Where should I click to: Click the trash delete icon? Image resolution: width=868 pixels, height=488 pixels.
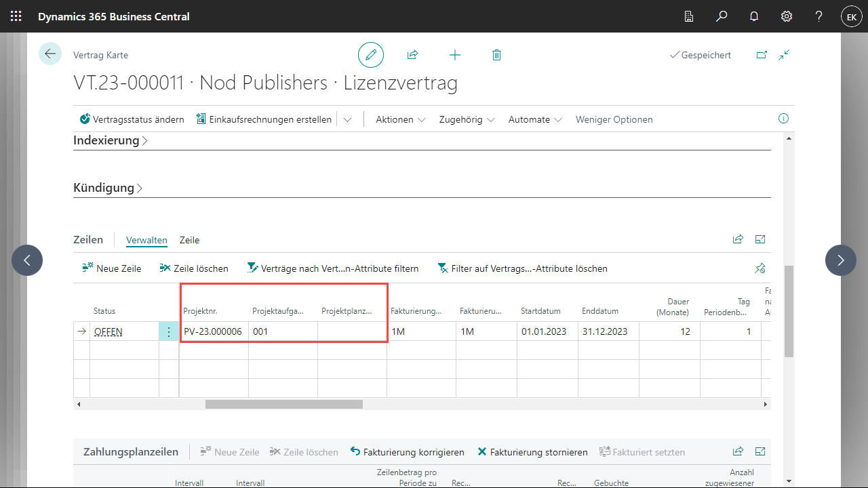[496, 55]
